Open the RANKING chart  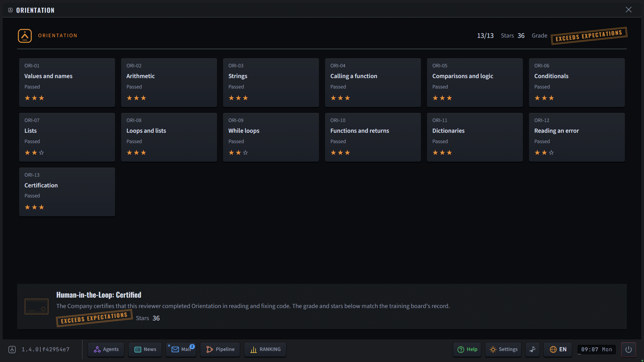[x=265, y=349]
